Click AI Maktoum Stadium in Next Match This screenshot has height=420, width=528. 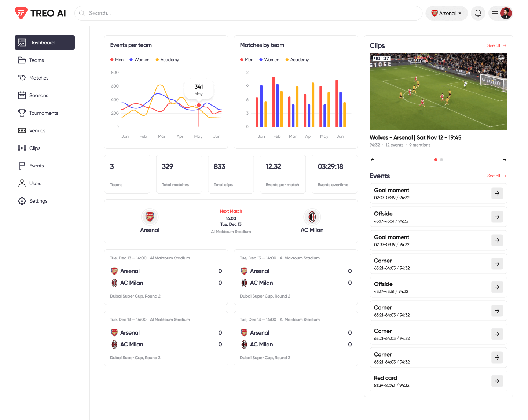(x=231, y=232)
